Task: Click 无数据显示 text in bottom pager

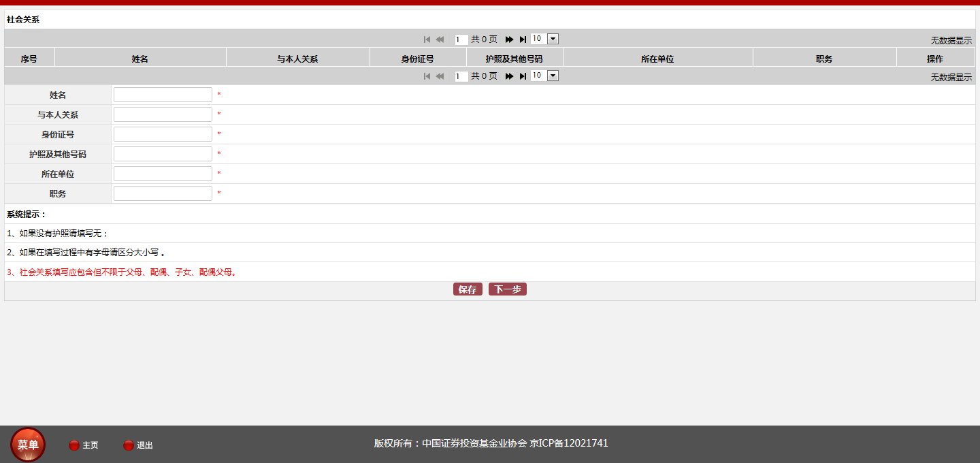Action: [951, 78]
